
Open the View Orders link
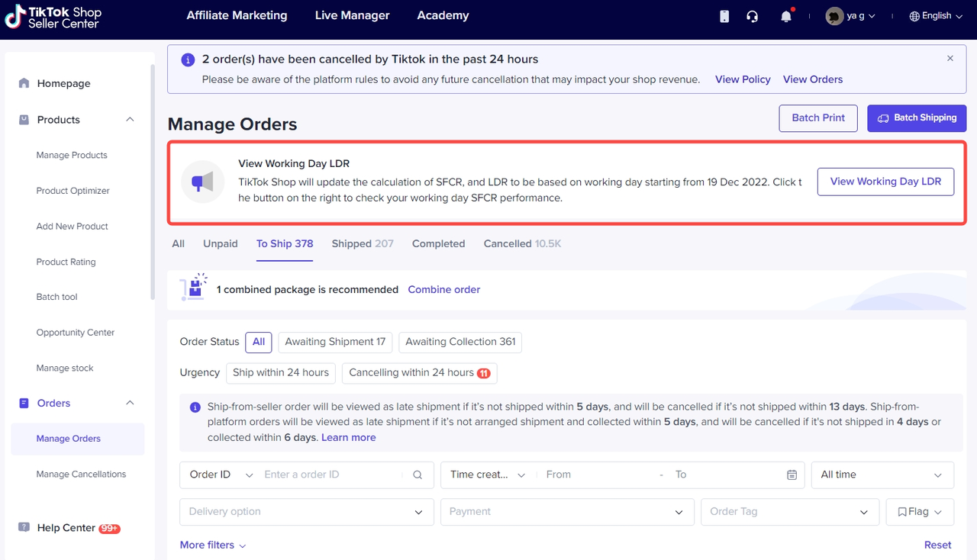pyautogui.click(x=813, y=79)
